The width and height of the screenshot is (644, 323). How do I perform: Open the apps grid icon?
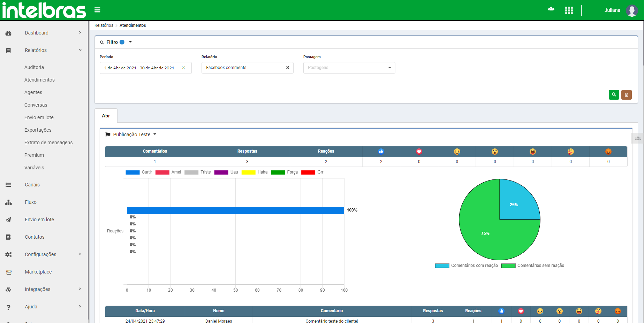tap(569, 10)
